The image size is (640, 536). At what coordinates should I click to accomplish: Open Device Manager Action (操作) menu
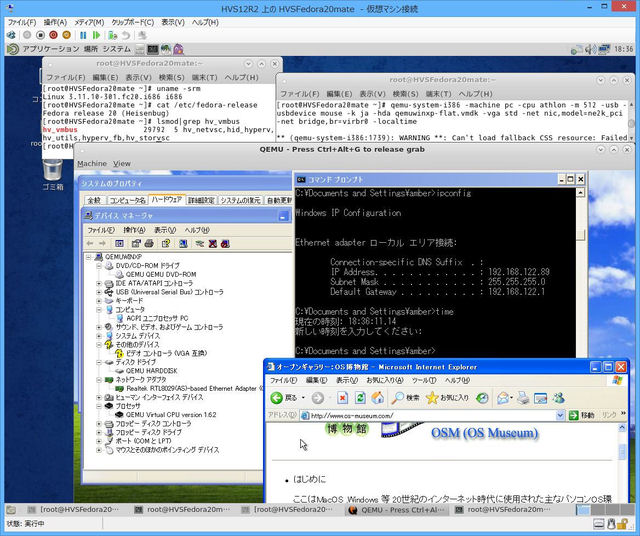(134, 230)
